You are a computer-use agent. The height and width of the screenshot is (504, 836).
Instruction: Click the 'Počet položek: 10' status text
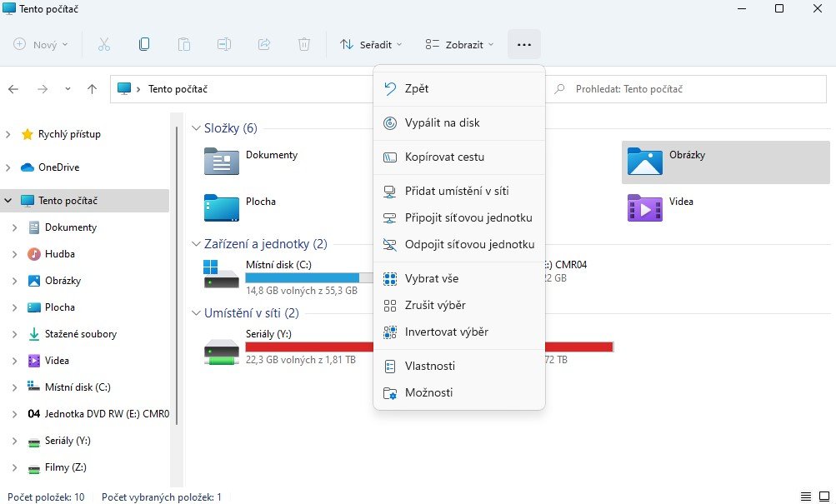(46, 497)
